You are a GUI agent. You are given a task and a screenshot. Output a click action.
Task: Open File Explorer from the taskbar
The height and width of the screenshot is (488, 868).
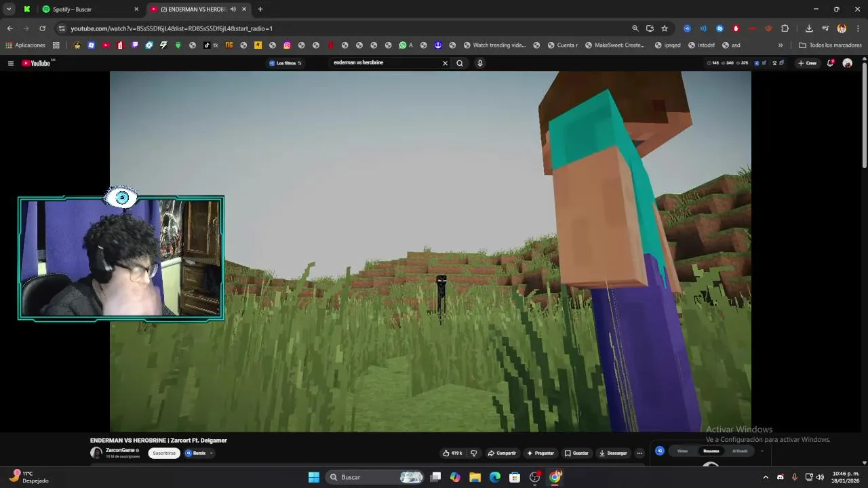click(x=475, y=477)
